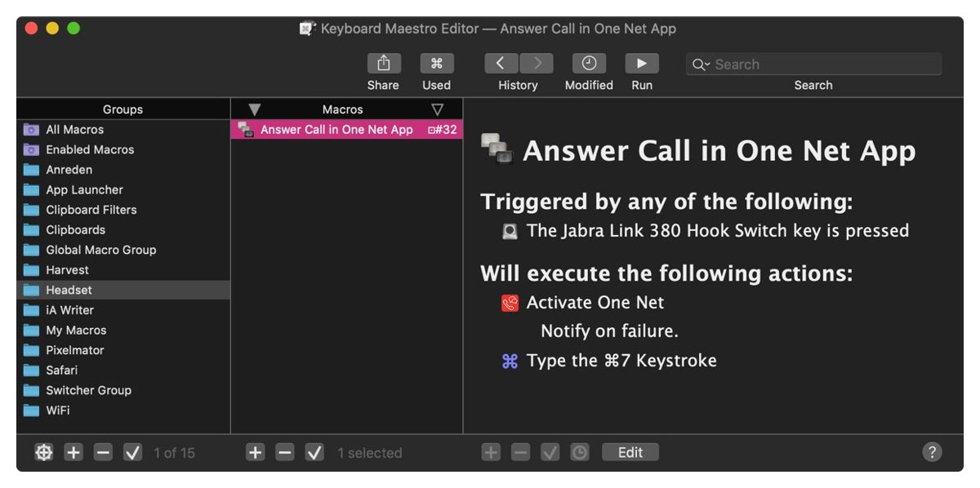The image size is (980, 488).
Task: Delete the selected macro with minus
Action: 285,452
